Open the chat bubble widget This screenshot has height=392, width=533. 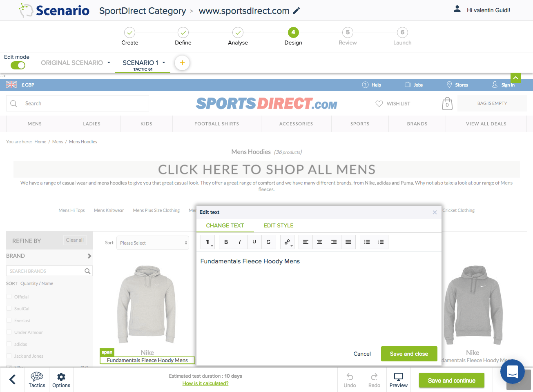pos(512,372)
